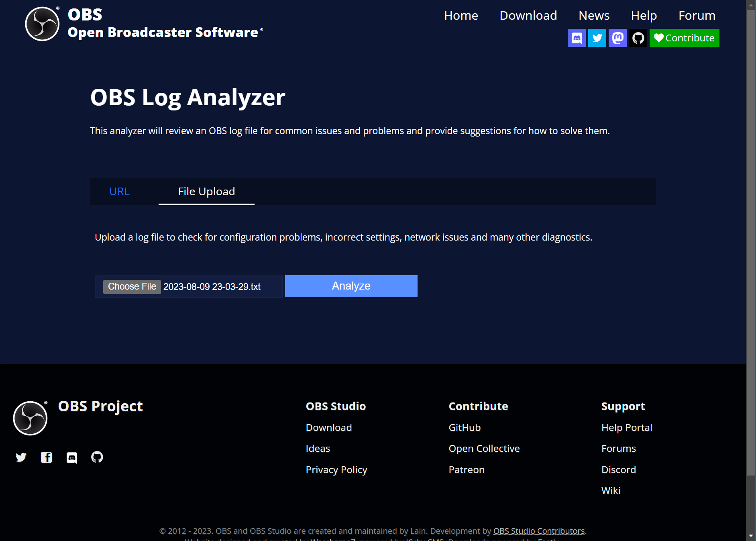Open the Help menu item
Screen dimensions: 756x541
(644, 15)
